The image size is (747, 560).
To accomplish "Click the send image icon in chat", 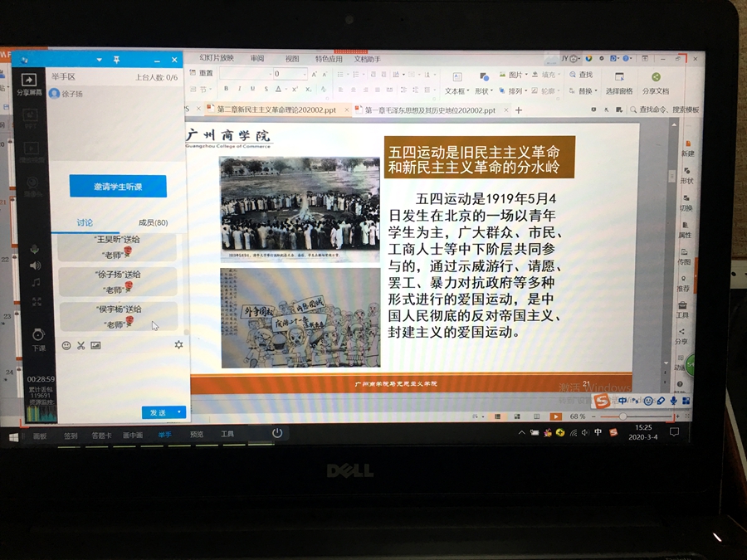I will 95,345.
